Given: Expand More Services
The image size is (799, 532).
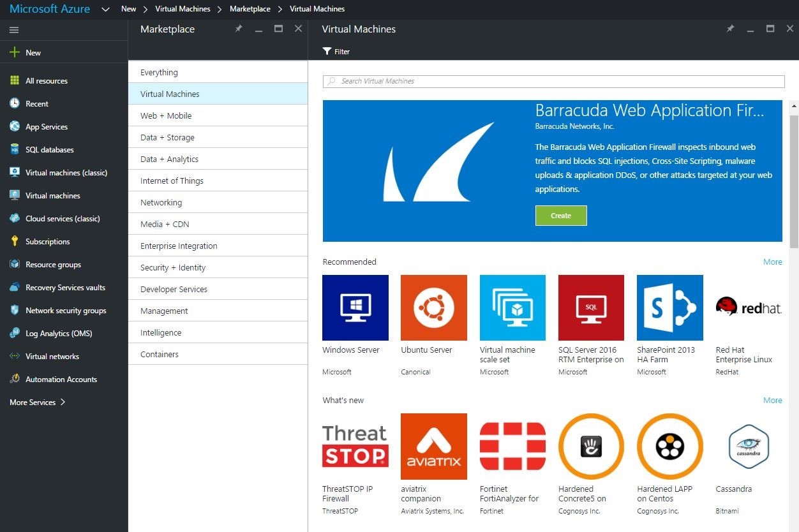Looking at the screenshot, I should 37,402.
